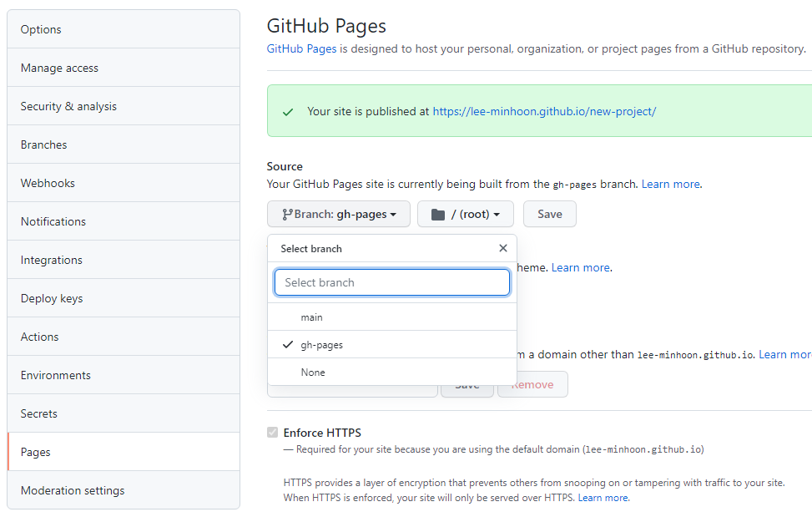Click the folder icon in root dropdown

[x=438, y=215]
